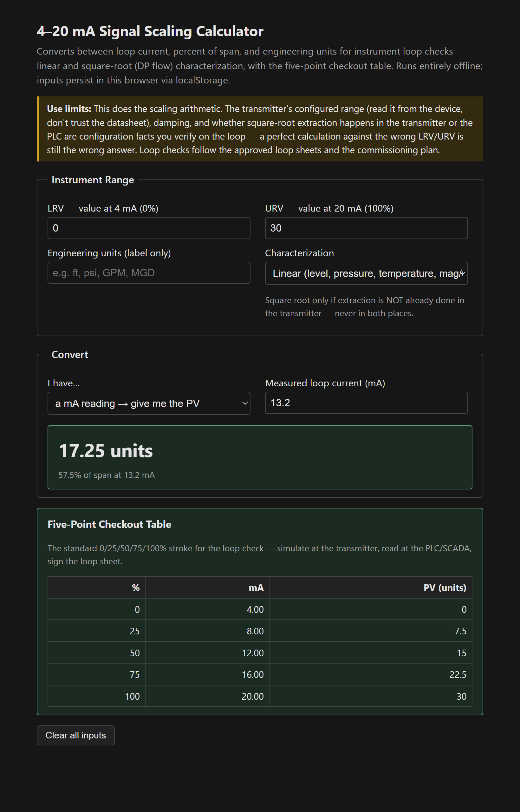
Task: Click the "Instrument Range" section legend
Action: 93,180
